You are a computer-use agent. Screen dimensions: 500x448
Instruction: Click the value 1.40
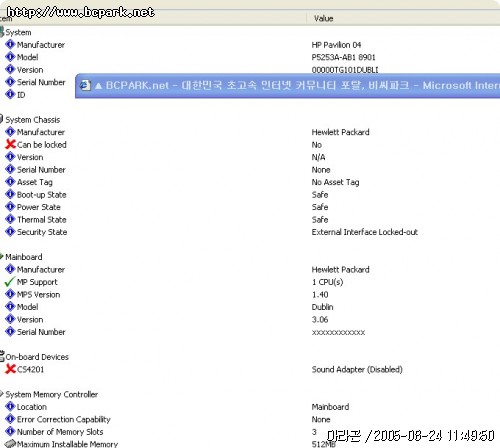(x=320, y=295)
